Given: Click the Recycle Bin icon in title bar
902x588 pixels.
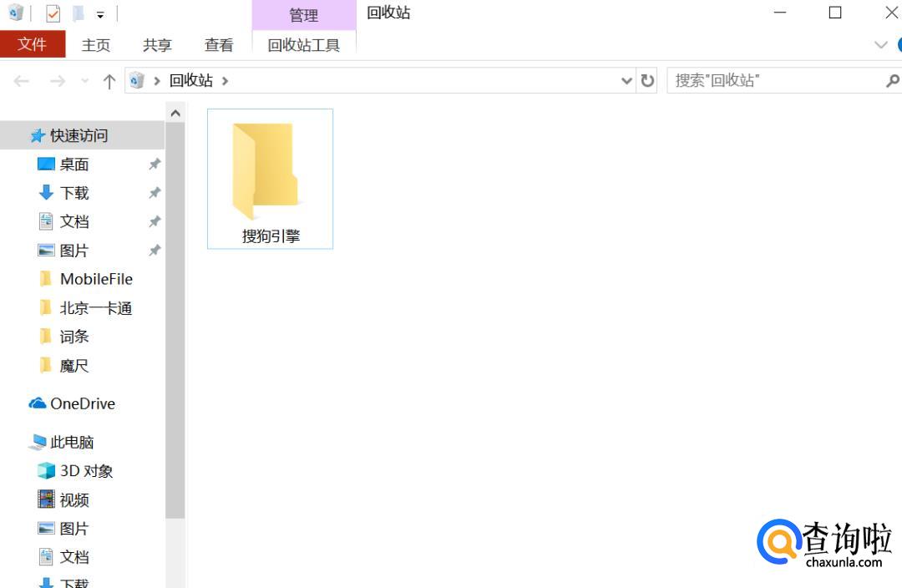Looking at the screenshot, I should click(x=16, y=13).
